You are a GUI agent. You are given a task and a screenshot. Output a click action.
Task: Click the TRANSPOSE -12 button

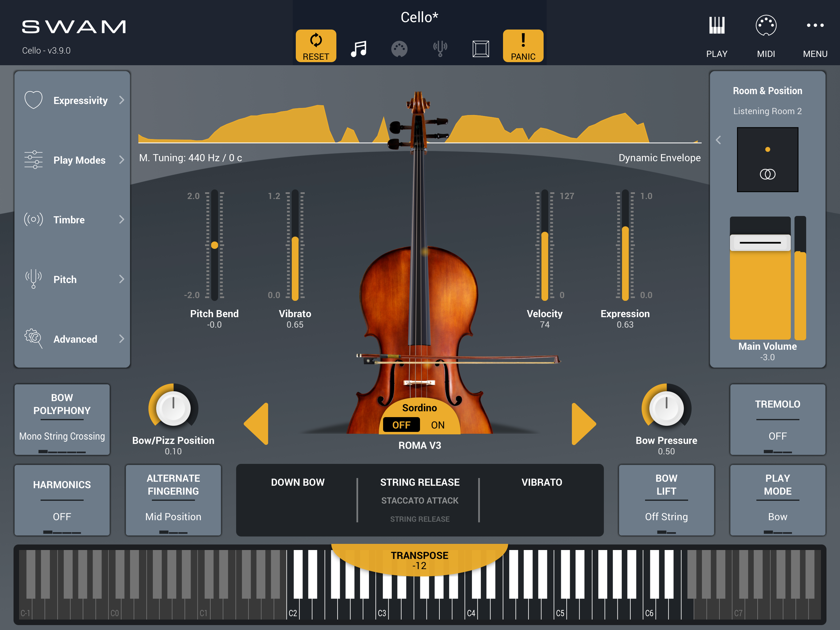tap(420, 560)
